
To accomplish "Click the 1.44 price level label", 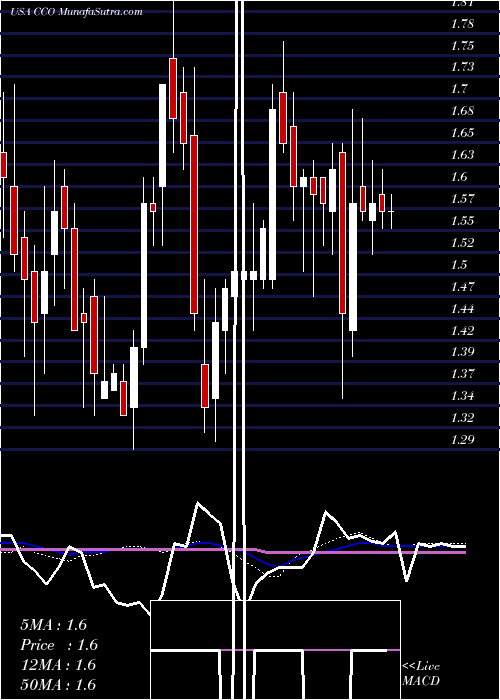I will click(x=462, y=308).
